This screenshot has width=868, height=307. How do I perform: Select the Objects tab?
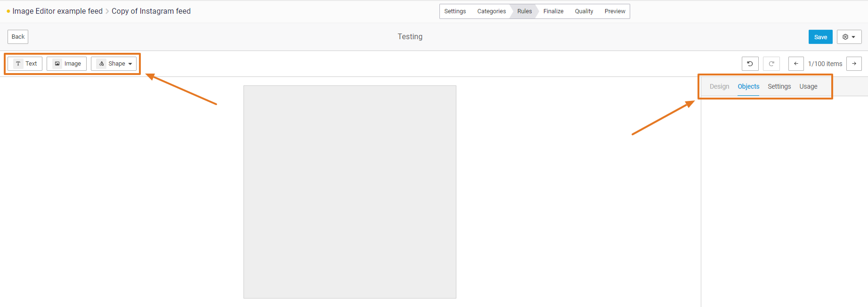[748, 87]
